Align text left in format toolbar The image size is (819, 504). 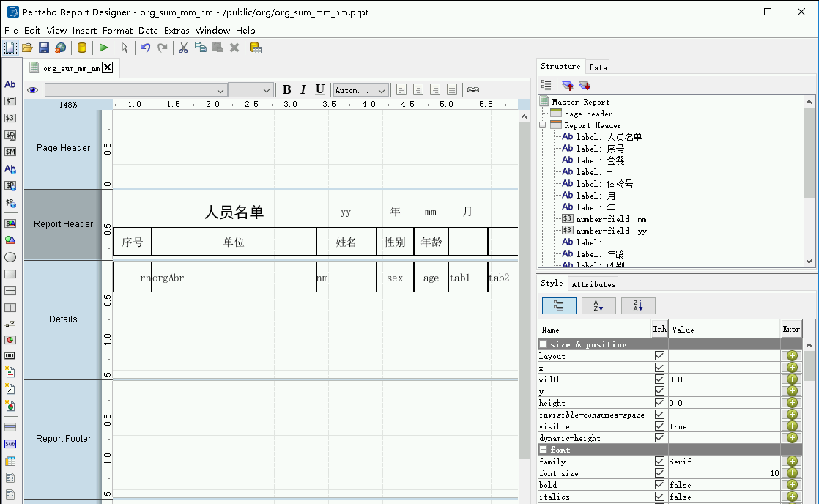click(x=401, y=90)
